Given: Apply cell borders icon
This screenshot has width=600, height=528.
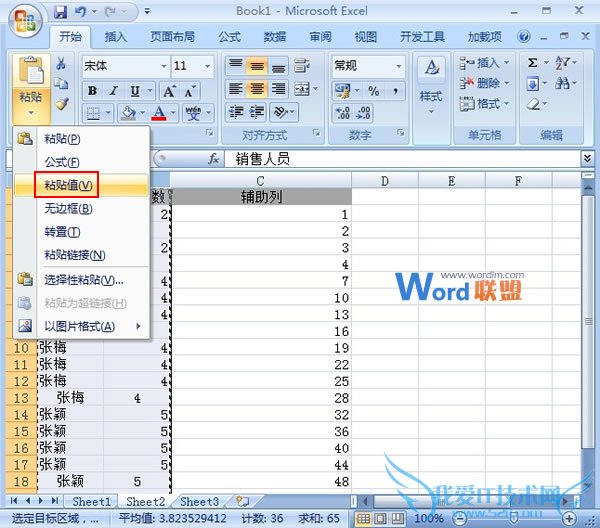Looking at the screenshot, I should [93, 113].
